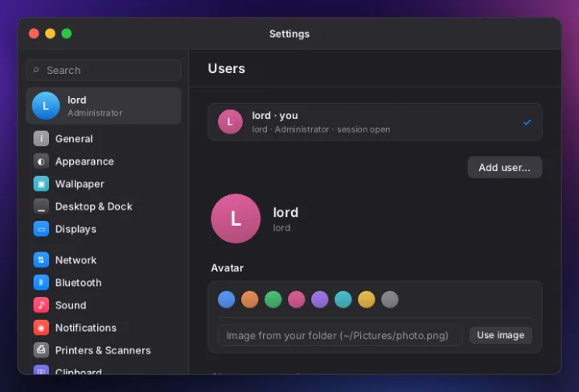Click the 'Avatar' section label

coord(227,267)
